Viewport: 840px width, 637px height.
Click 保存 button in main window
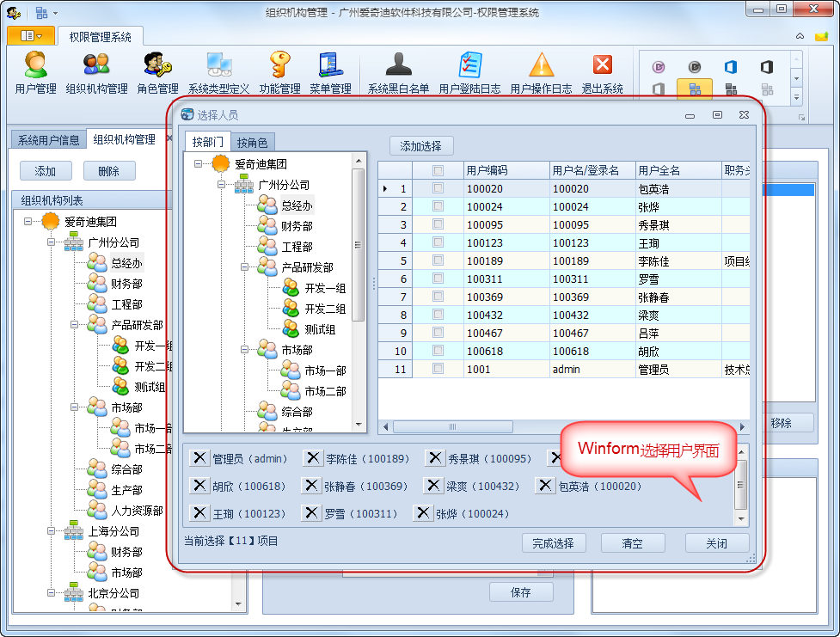click(521, 592)
